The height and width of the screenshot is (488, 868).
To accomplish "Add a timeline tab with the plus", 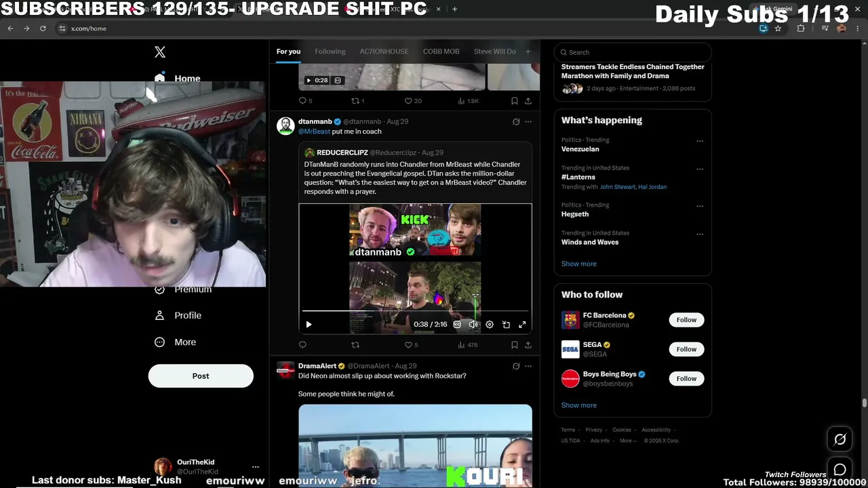I will point(528,52).
